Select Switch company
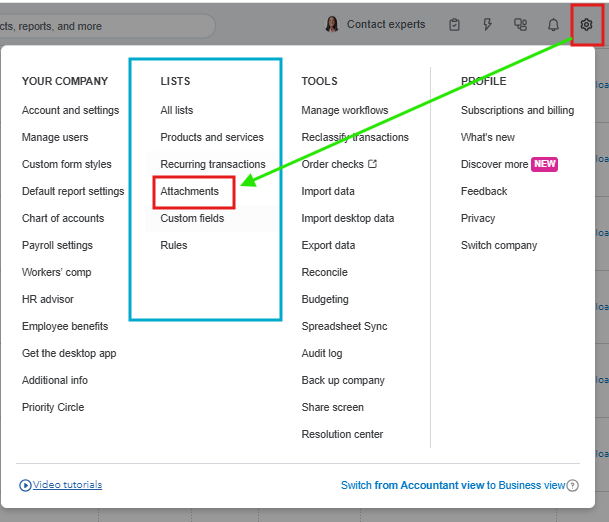This screenshot has width=609, height=522. [499, 245]
